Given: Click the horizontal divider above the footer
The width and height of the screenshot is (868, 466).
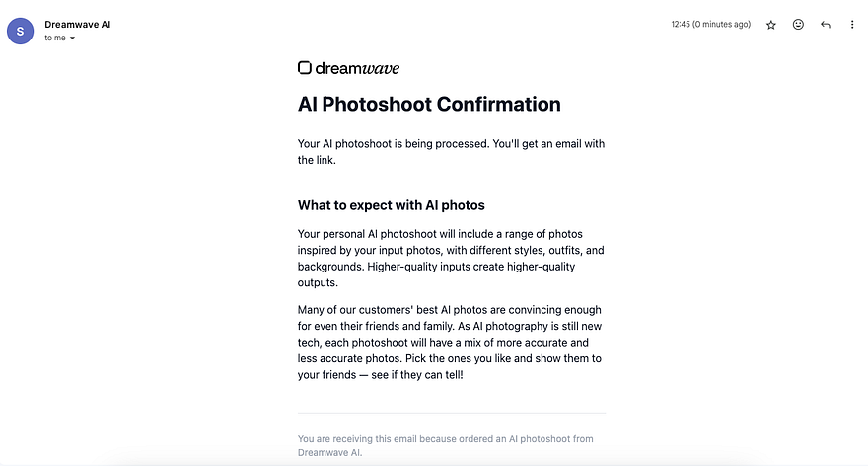Looking at the screenshot, I should 452,413.
